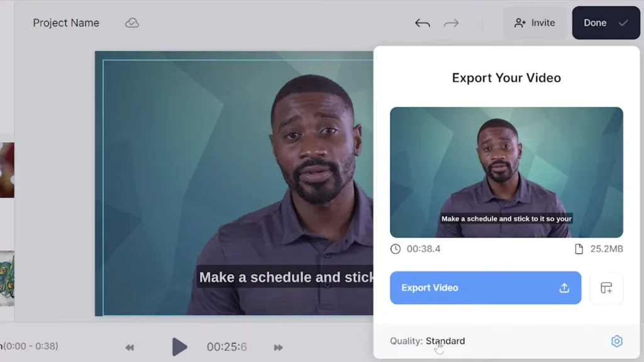
Task: Select the Project Name title
Action: [66, 23]
